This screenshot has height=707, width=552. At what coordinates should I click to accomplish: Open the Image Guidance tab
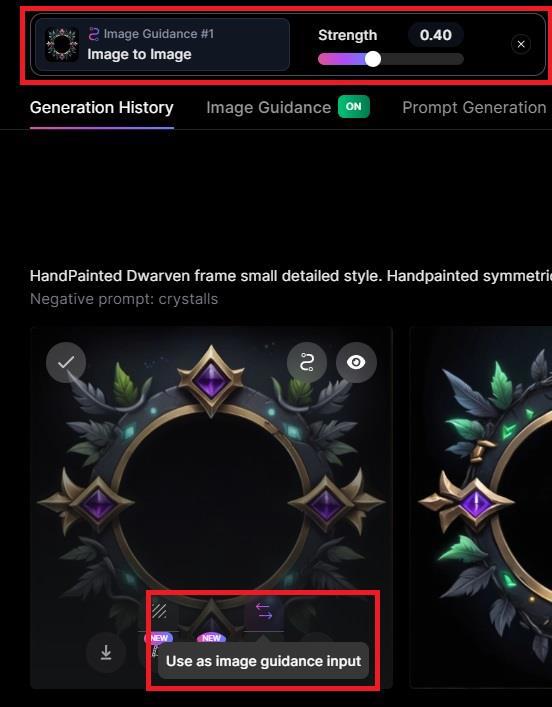pos(268,108)
